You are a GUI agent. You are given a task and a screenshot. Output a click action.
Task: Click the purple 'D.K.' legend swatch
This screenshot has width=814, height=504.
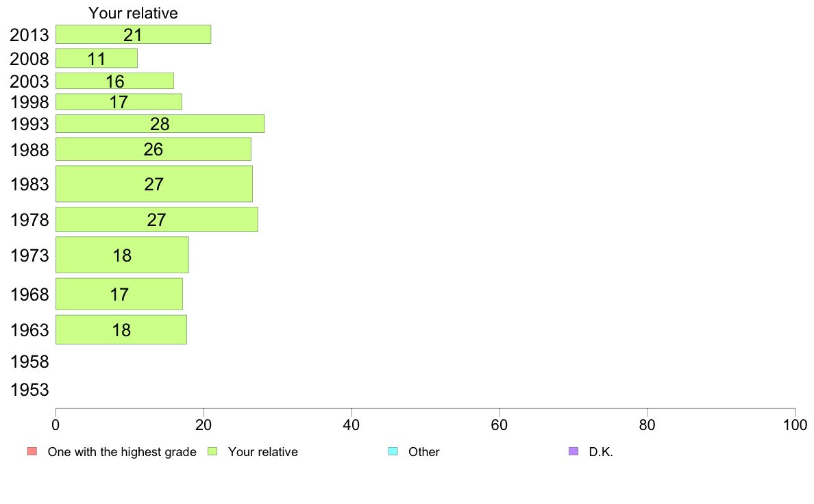pos(573,451)
